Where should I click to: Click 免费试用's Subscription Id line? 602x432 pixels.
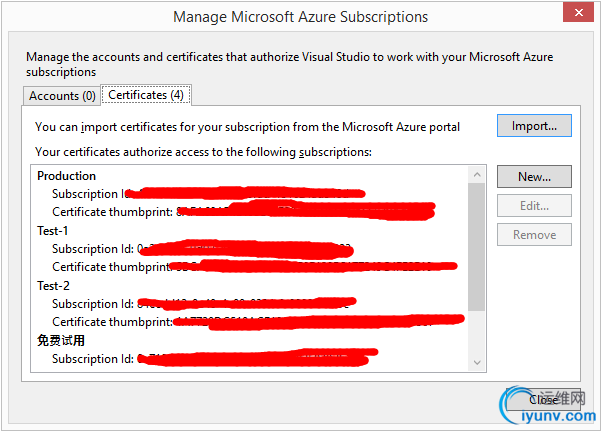(x=215, y=359)
